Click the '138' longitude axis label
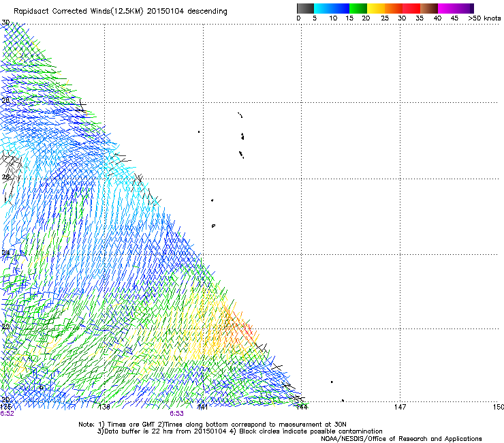504x443 pixels. (x=104, y=407)
